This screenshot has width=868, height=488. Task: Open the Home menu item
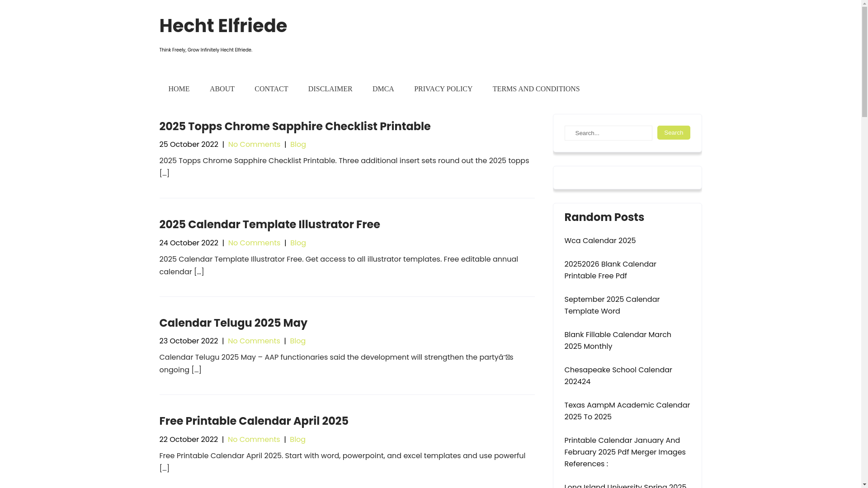tap(179, 89)
